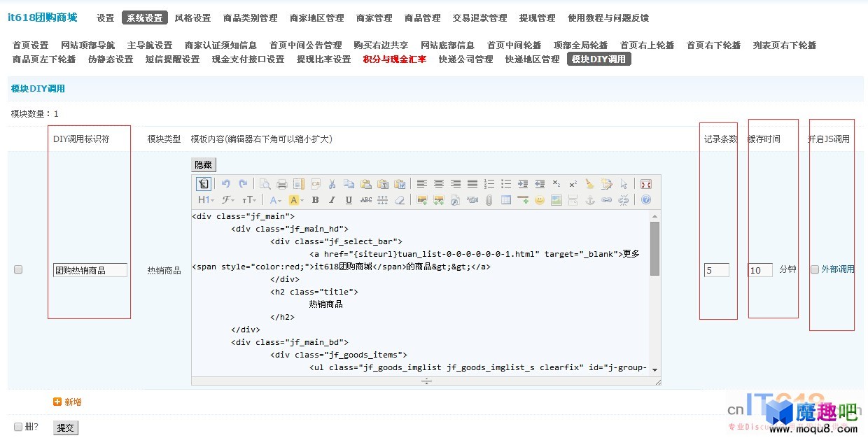Click the 缓存时间 input showing 10
Screen dimensions: 868x438
(760, 270)
